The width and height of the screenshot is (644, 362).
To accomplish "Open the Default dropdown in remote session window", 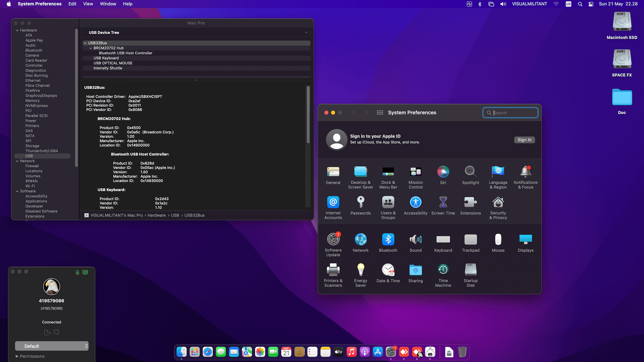I will 52,346.
